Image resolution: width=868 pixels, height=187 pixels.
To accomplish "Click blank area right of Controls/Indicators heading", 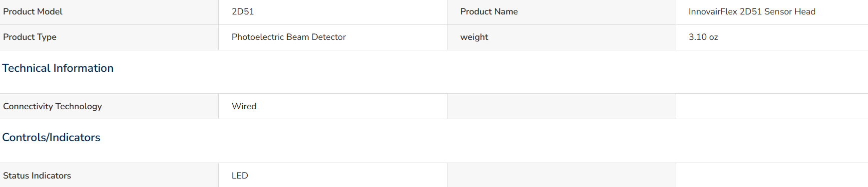I will click(484, 138).
